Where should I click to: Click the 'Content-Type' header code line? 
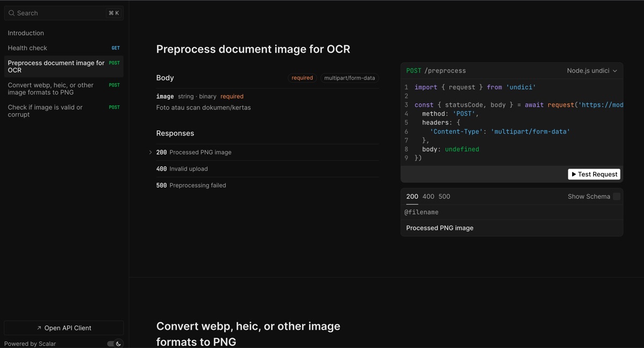[x=500, y=132]
